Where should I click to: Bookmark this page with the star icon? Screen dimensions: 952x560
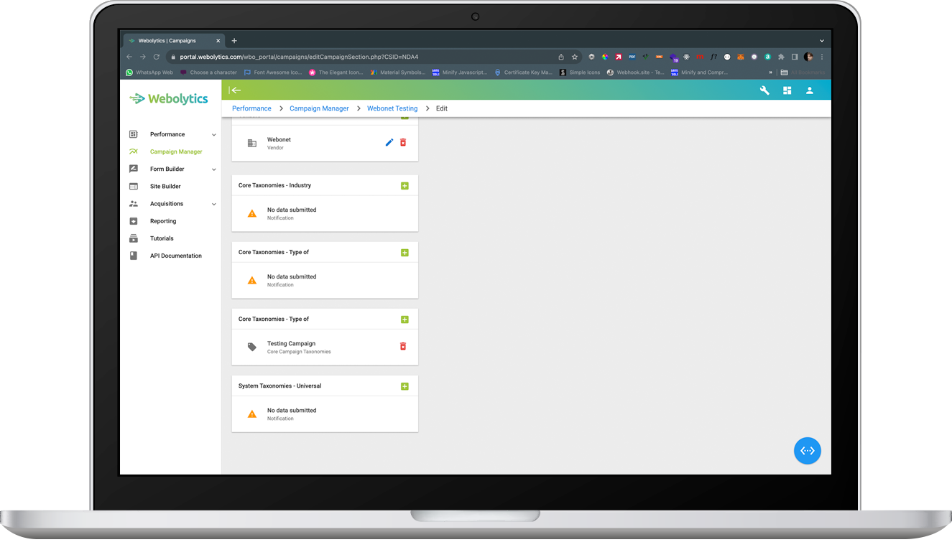point(575,57)
